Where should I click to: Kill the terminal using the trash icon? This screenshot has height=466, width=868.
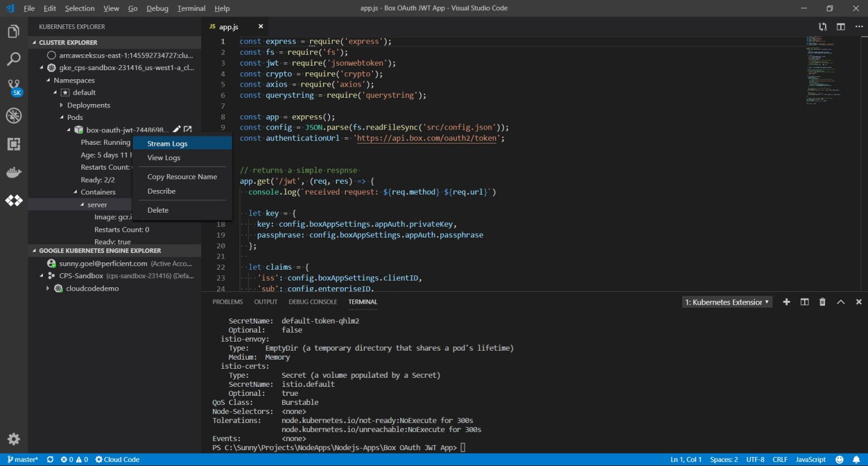coord(822,301)
